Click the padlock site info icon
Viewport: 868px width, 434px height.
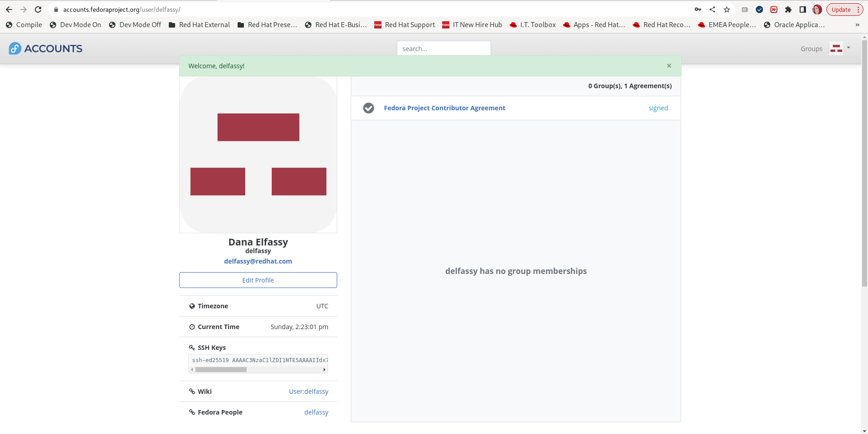(56, 9)
